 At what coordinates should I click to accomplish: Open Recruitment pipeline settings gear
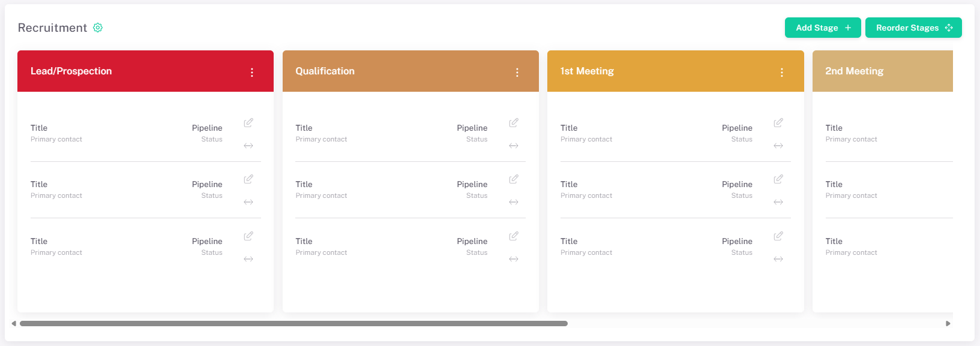tap(98, 28)
